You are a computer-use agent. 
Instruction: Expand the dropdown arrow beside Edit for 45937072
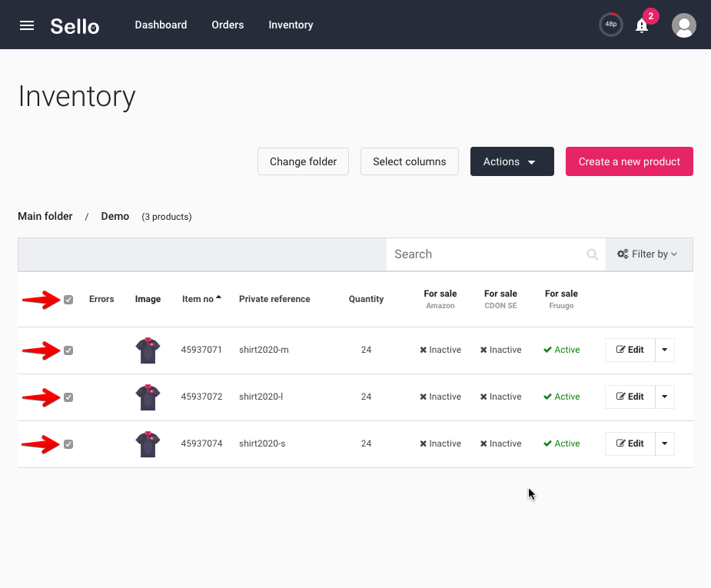[665, 397]
